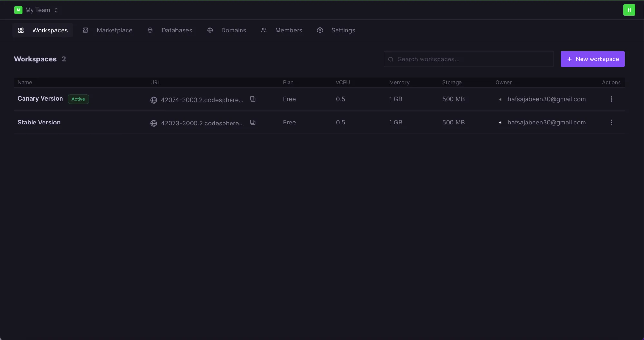Open the Canary Version workspace link
The image size is (644, 340).
(202, 100)
